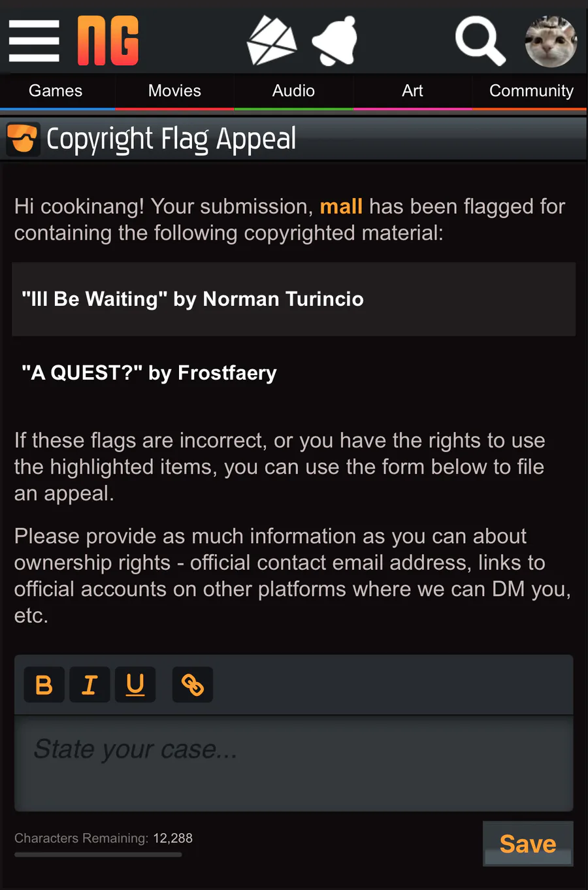588x890 pixels.
Task: Focus the State your case text field
Action: point(293,764)
